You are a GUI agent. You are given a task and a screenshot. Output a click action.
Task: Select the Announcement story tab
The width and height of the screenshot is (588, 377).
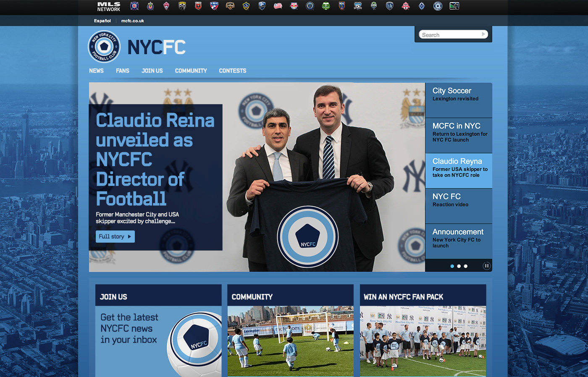click(459, 241)
